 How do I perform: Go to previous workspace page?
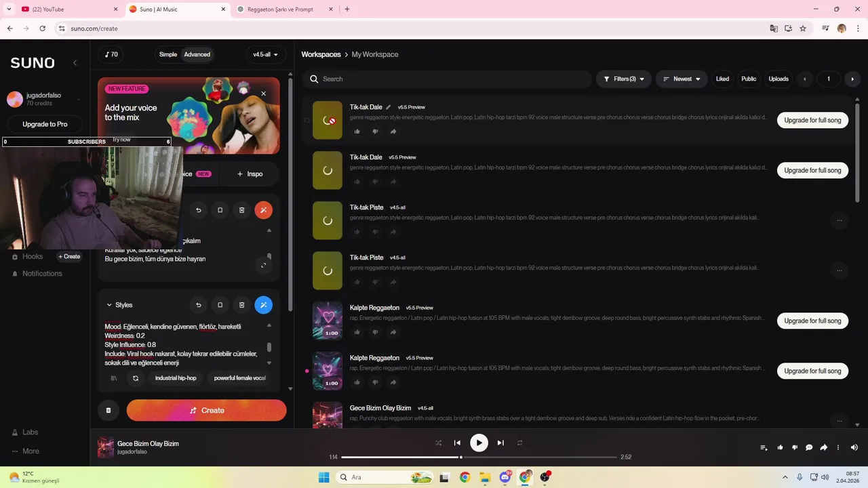point(805,79)
